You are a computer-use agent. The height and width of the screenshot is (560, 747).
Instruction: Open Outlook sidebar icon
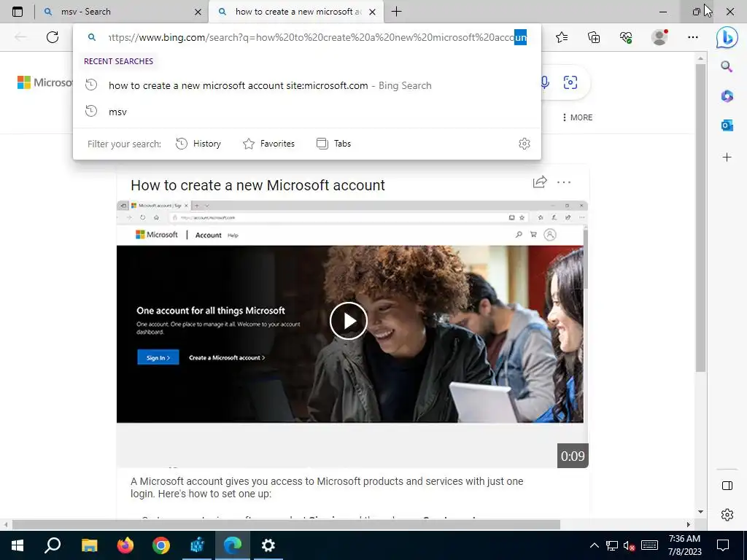[727, 125]
